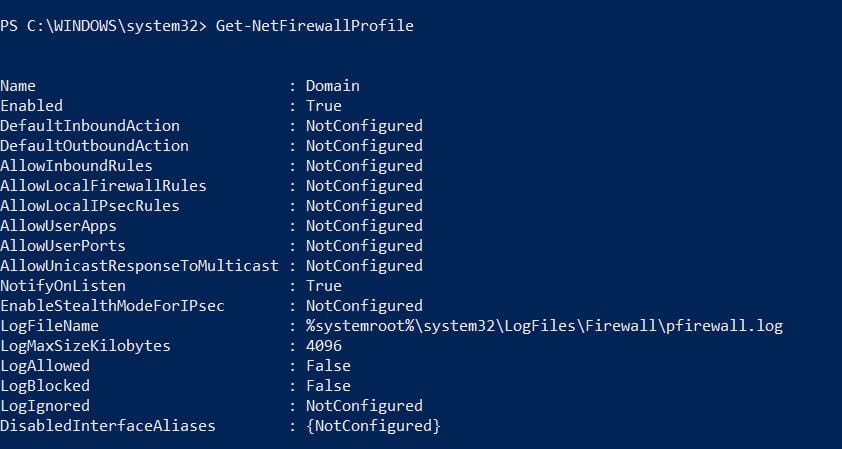Click the True value next to Enabled
842x449 pixels.
[323, 106]
